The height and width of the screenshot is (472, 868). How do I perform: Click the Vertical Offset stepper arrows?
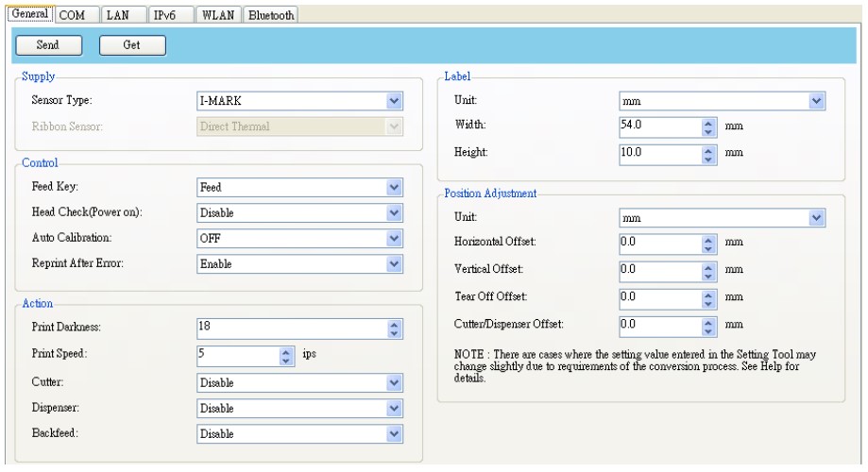pos(709,269)
